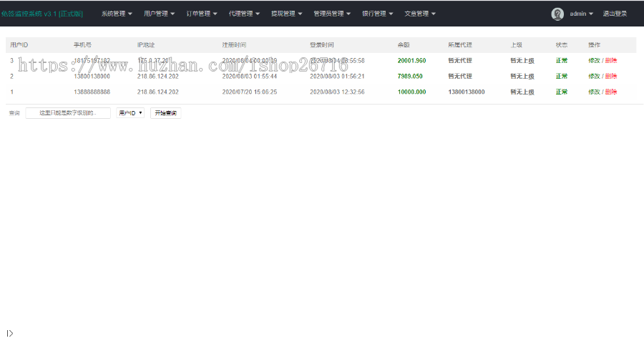Viewport: 644px width, 343px height.
Task: Select the balance value 10000.000
Action: click(411, 92)
